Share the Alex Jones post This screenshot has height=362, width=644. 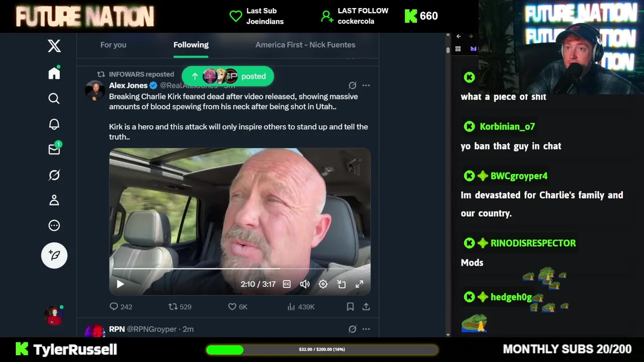pyautogui.click(x=366, y=307)
